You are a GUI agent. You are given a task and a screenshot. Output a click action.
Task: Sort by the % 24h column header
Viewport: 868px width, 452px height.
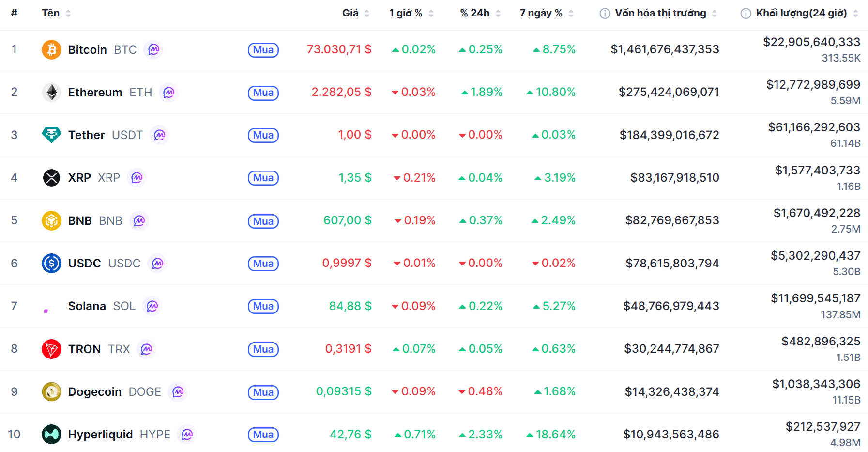coord(475,13)
